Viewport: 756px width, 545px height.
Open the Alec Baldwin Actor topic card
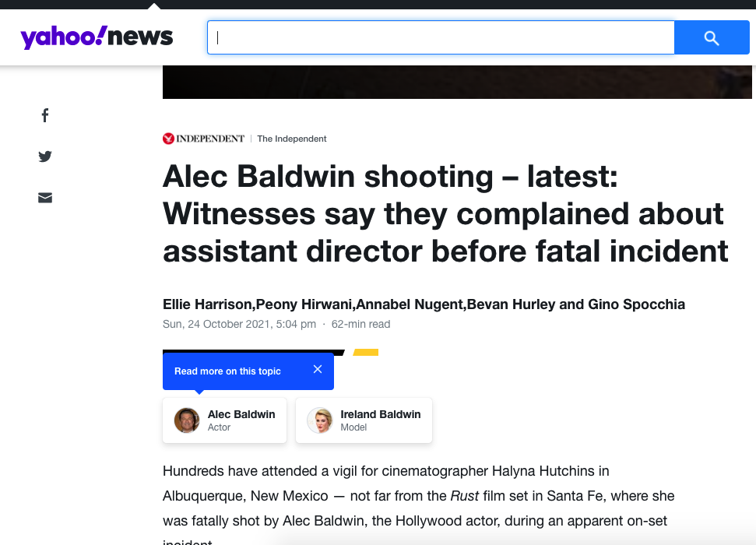(225, 420)
